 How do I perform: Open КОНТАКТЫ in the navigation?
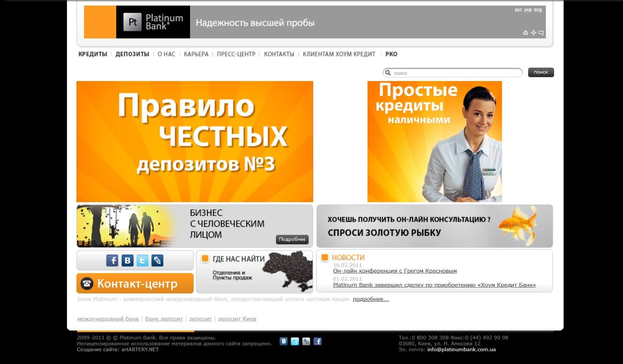click(279, 54)
